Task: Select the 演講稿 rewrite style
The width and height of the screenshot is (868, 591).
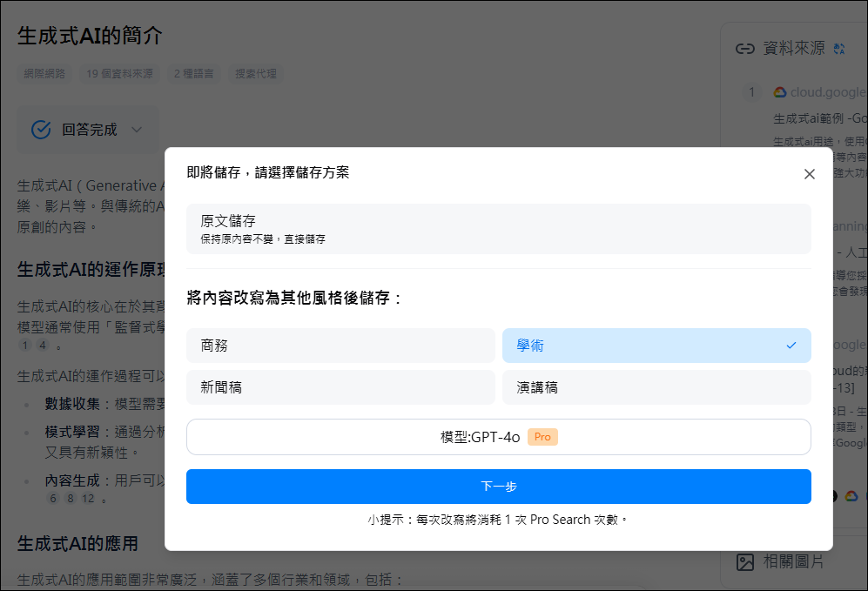Action: (x=656, y=387)
